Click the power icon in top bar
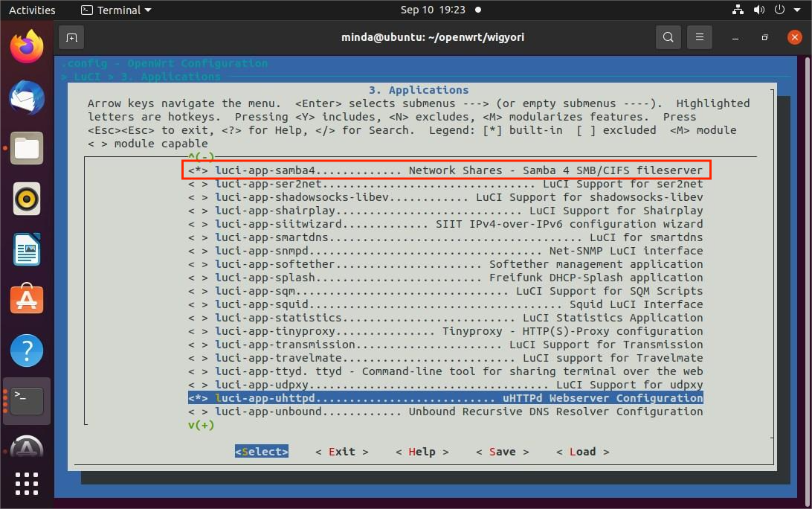Screen dimensions: 812x509 coord(779,10)
